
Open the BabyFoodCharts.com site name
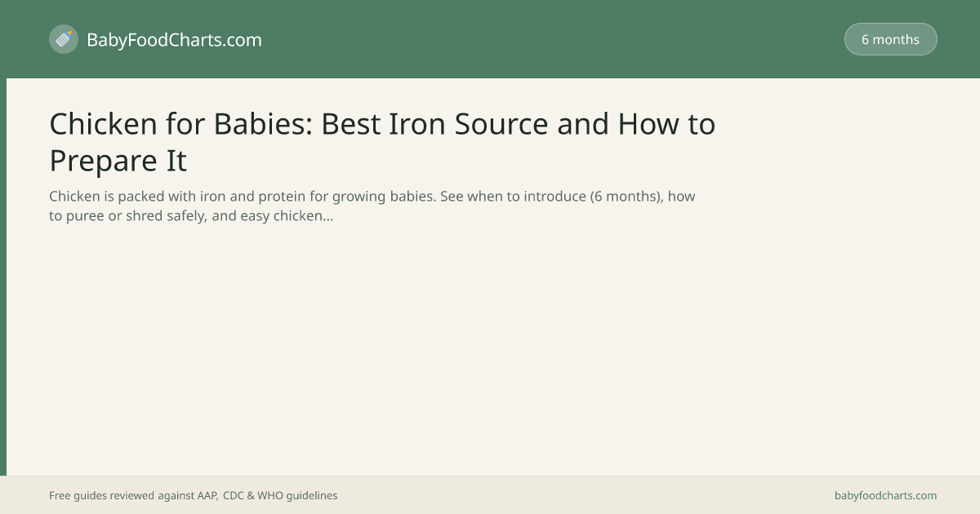(174, 39)
